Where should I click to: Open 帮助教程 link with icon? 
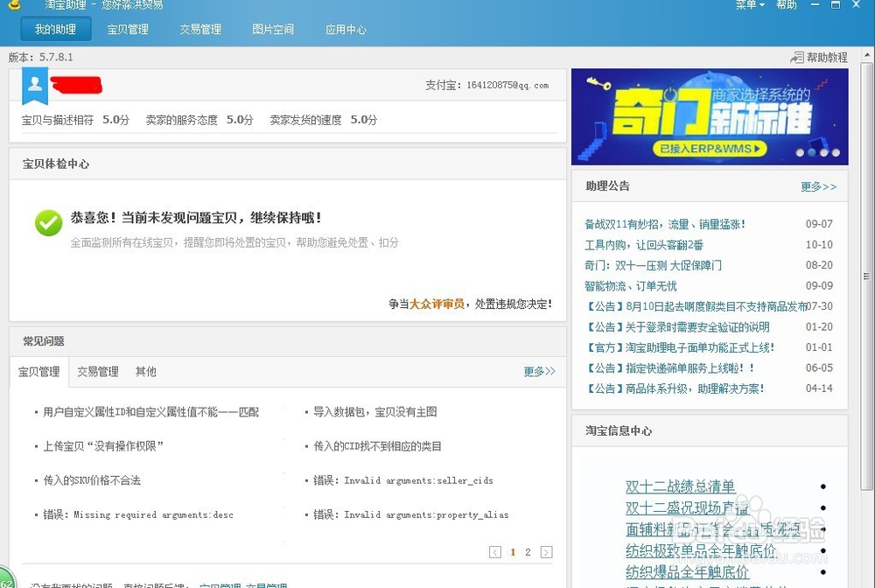tap(819, 57)
